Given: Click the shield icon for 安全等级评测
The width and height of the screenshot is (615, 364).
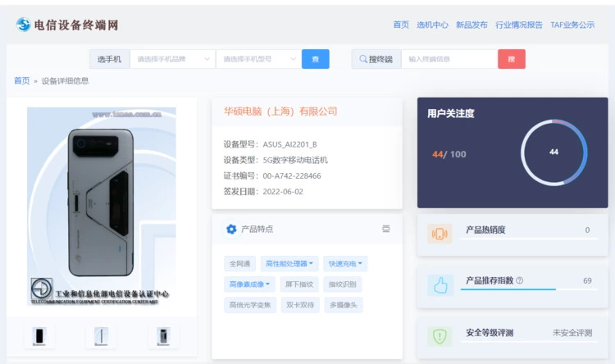Looking at the screenshot, I should click(440, 335).
